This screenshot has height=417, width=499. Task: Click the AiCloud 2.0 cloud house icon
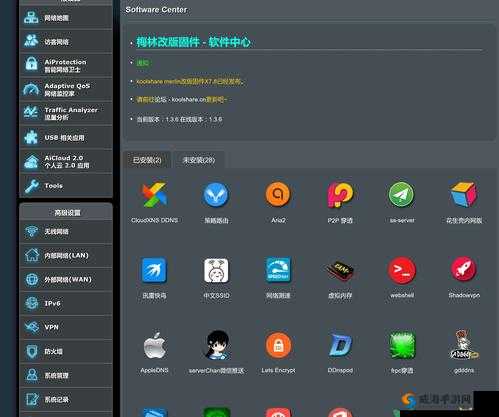point(31,162)
